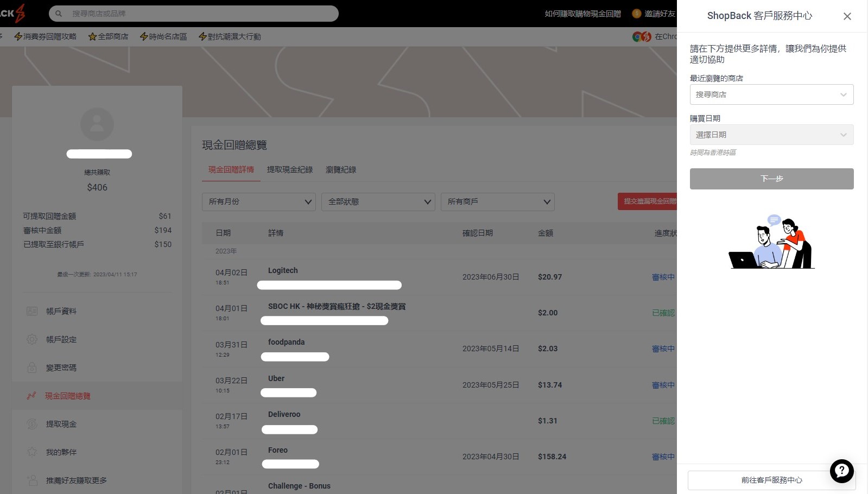Open the 全部狀態 filter dropdown
868x494 pixels.
click(x=378, y=201)
